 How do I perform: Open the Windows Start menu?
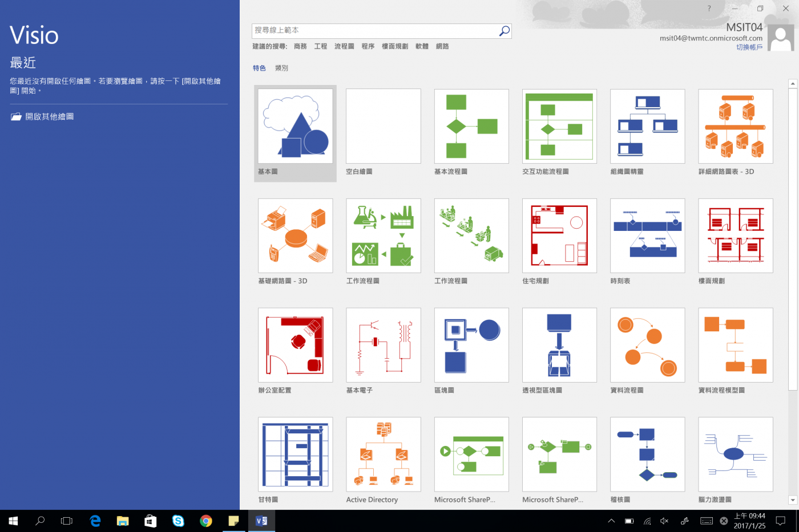[13, 521]
